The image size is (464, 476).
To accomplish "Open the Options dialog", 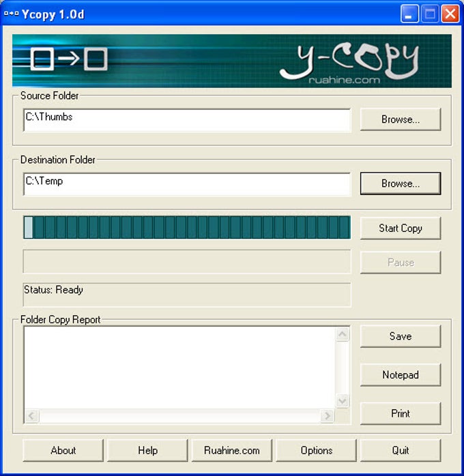I will click(x=316, y=450).
